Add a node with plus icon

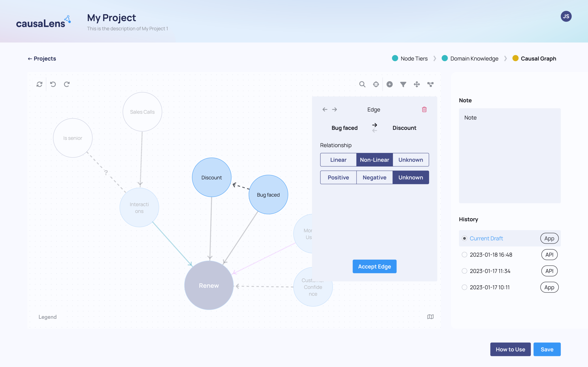(390, 84)
